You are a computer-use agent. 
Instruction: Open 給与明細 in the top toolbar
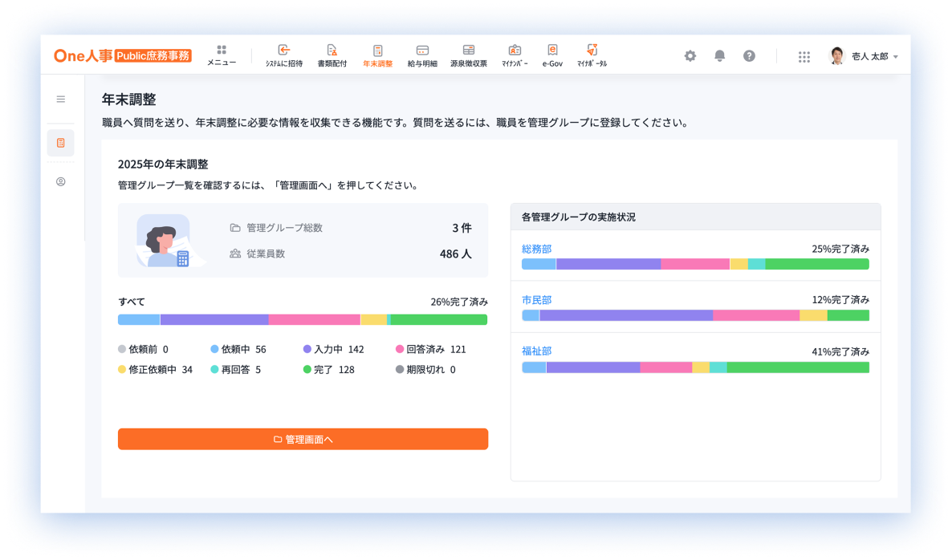pos(422,55)
